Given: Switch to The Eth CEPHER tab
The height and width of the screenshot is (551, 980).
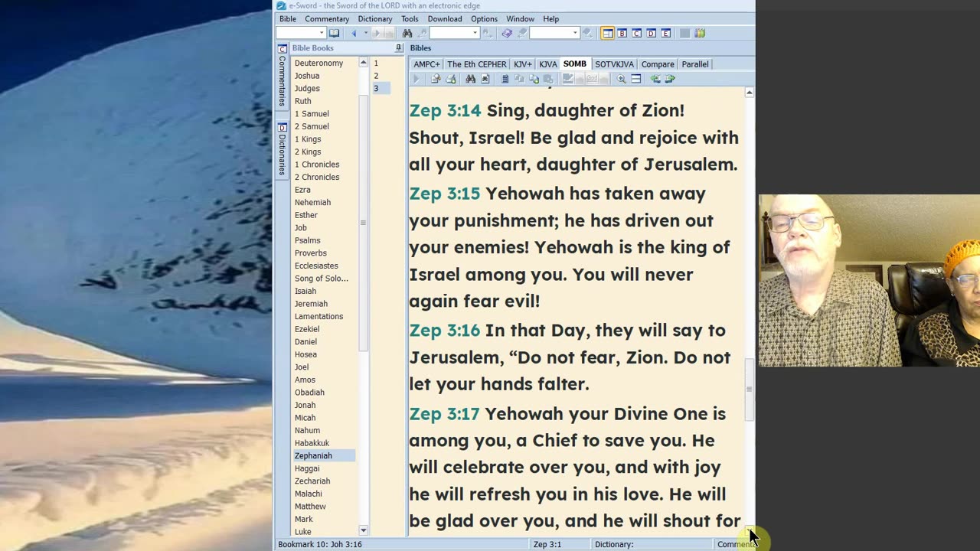Looking at the screenshot, I should [x=476, y=64].
